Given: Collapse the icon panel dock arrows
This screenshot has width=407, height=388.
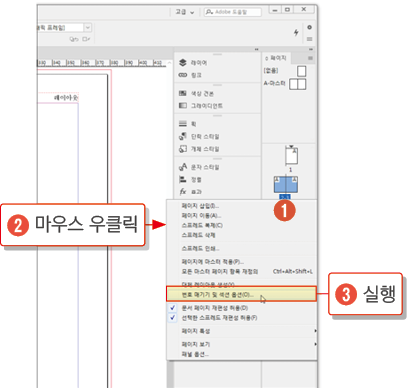Looking at the screenshot, I should pyautogui.click(x=256, y=49).
